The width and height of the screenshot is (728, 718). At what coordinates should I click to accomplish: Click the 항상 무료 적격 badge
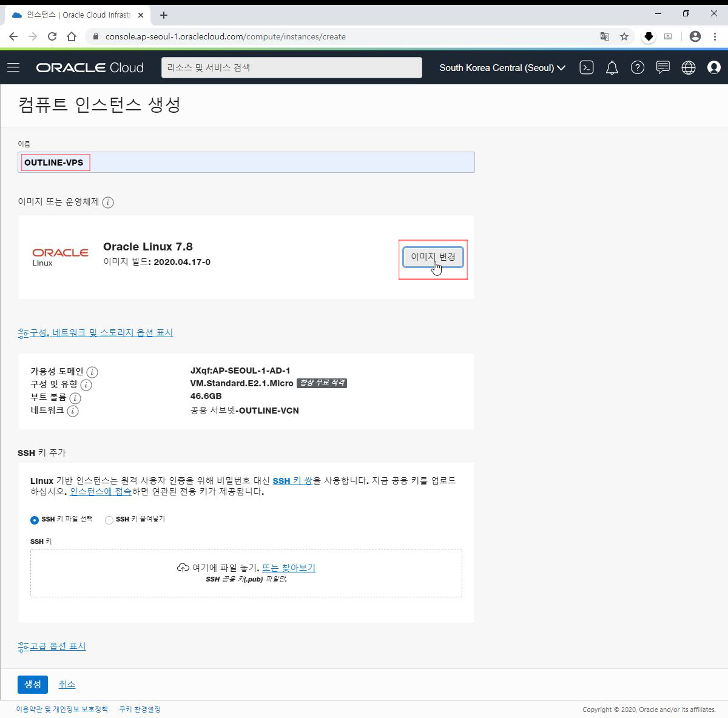coord(322,383)
